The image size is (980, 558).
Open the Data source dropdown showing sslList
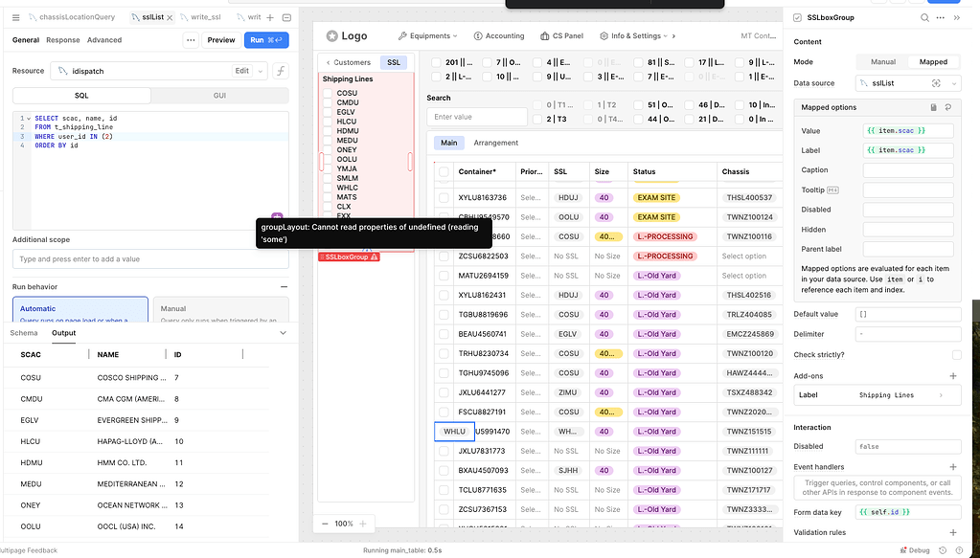tap(907, 83)
